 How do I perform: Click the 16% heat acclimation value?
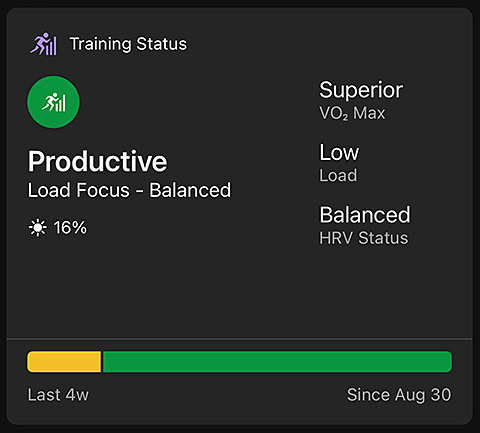click(x=70, y=228)
